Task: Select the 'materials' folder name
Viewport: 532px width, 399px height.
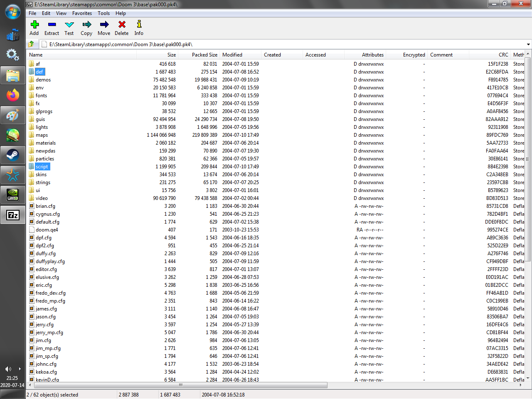Action: (x=46, y=143)
